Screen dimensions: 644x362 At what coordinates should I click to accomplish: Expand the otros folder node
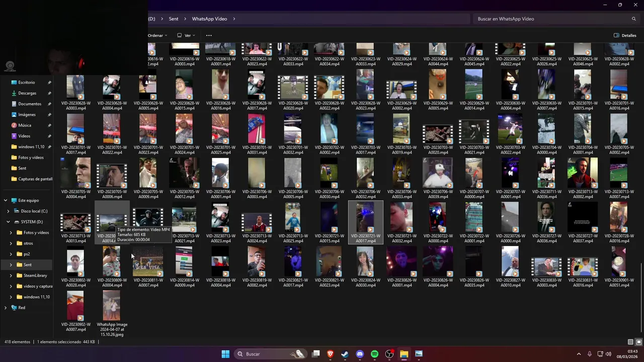coord(11,243)
